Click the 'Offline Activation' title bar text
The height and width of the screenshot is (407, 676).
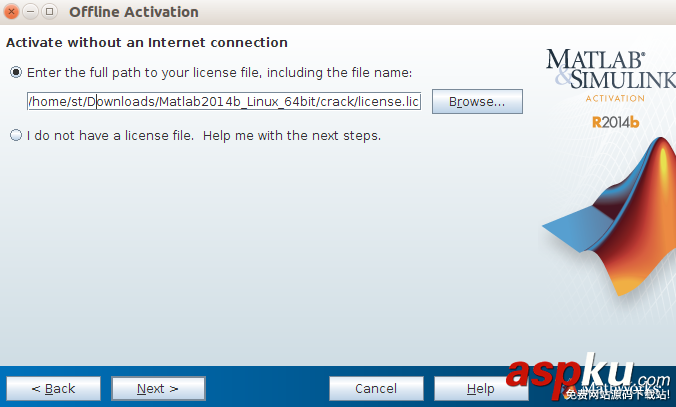point(134,12)
